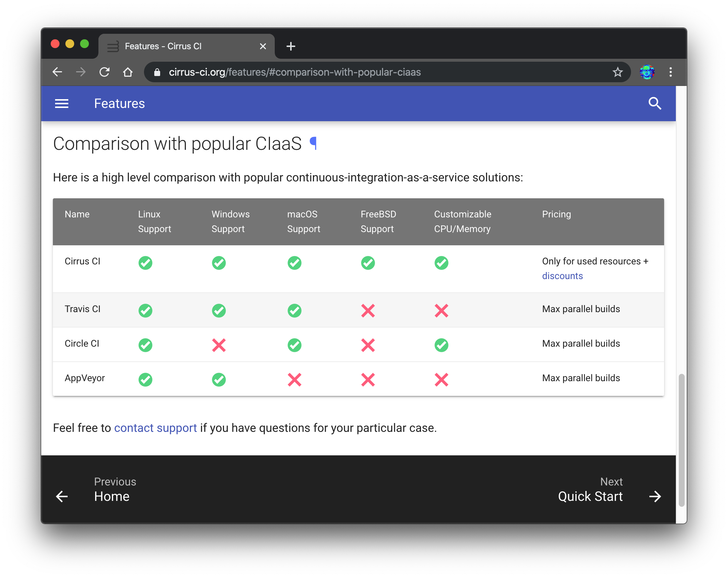
Task: Click the search icon in the header
Action: pos(656,103)
